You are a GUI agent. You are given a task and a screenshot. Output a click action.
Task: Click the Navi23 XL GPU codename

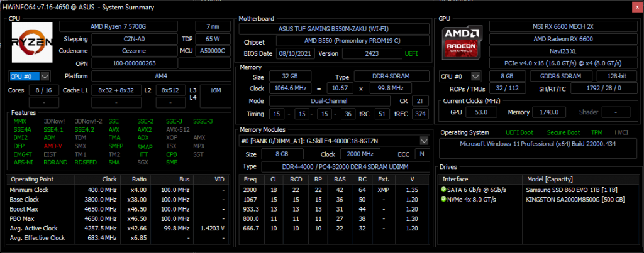point(563,51)
